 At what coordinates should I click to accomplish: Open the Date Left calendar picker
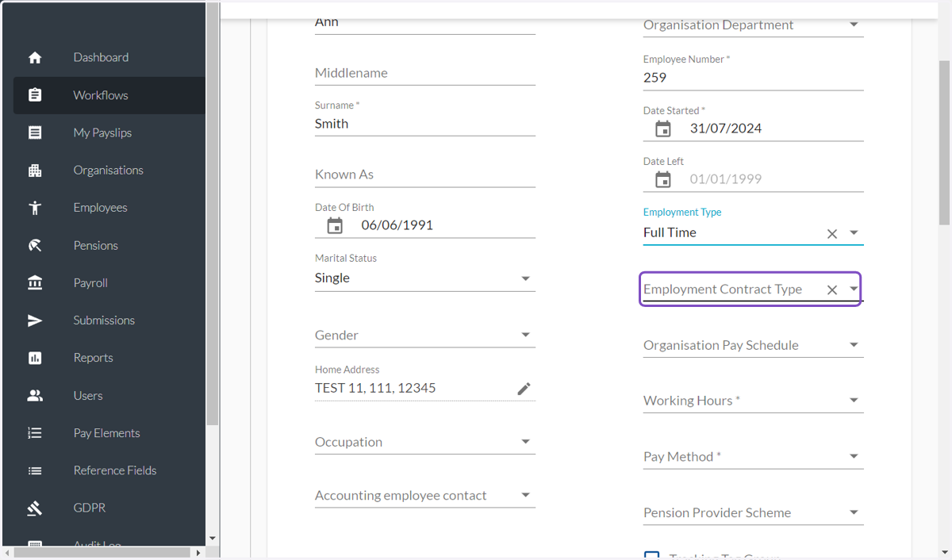pyautogui.click(x=663, y=180)
